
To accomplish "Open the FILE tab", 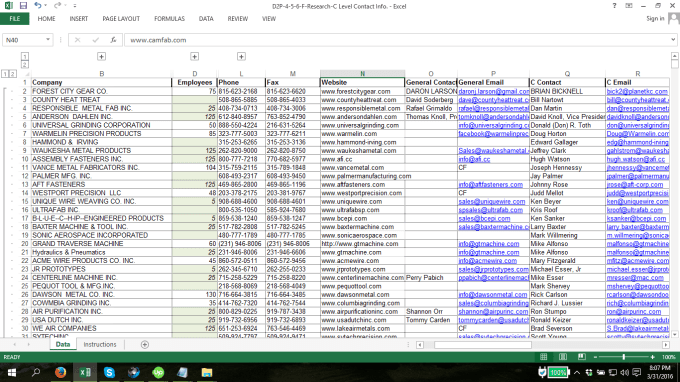I will pyautogui.click(x=15, y=19).
